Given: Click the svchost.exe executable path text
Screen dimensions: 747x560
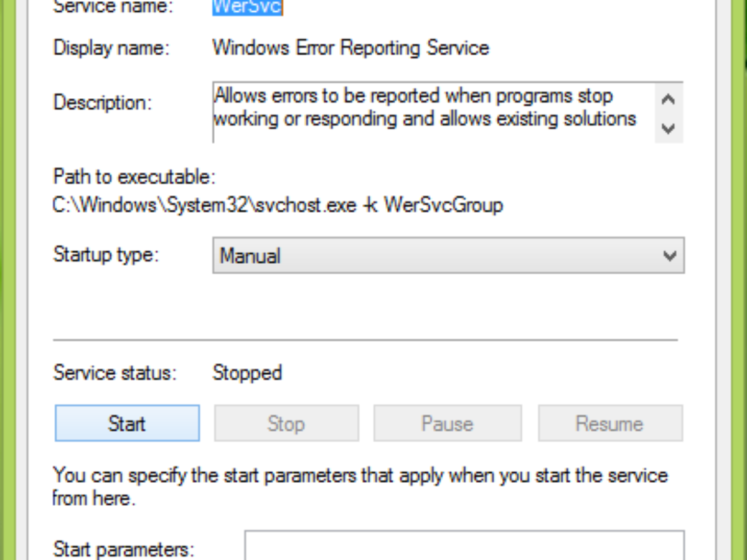Looking at the screenshot, I should click(x=278, y=205).
